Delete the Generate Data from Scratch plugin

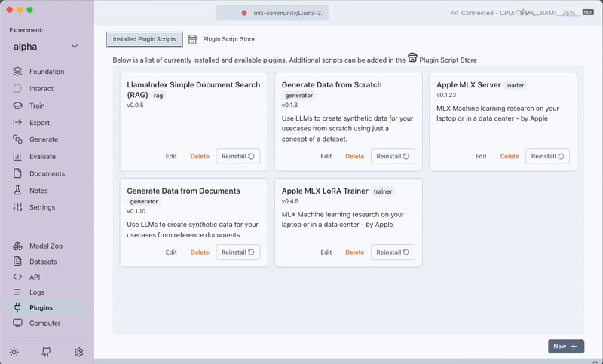pos(354,156)
